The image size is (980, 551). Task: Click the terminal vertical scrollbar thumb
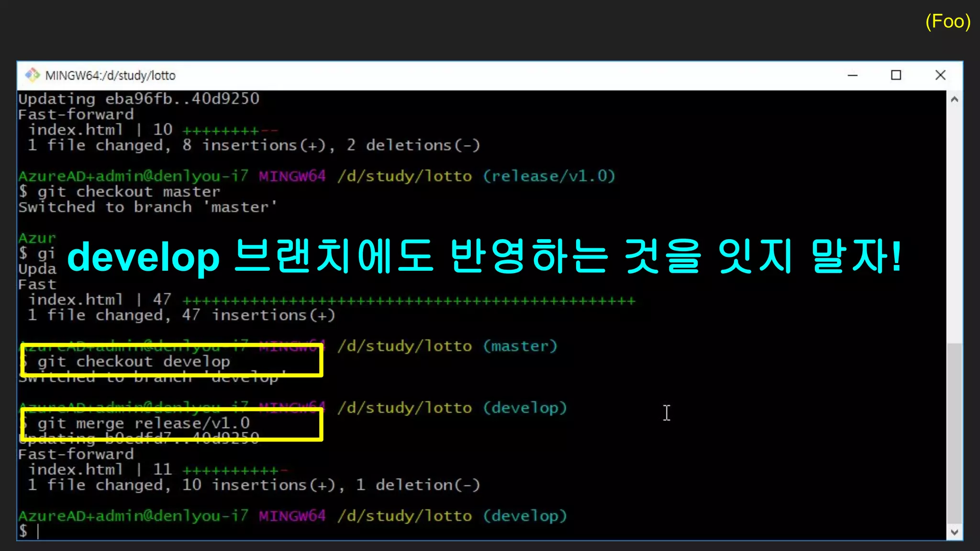click(x=954, y=433)
